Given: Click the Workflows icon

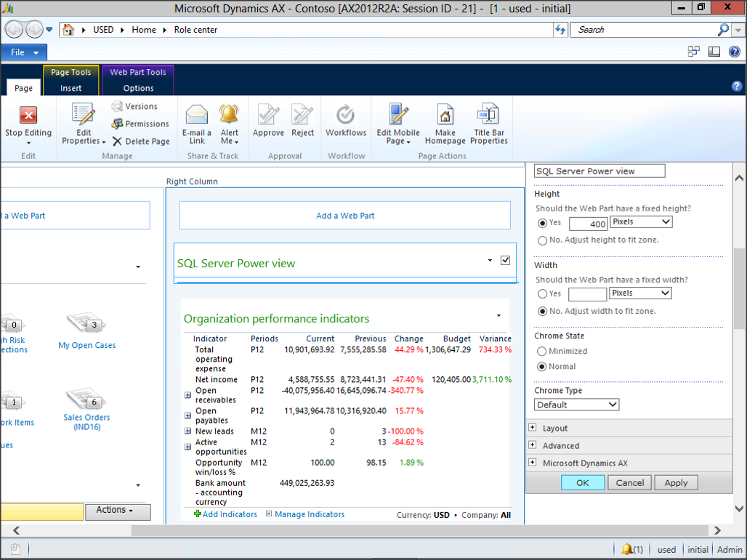Looking at the screenshot, I should [x=346, y=116].
